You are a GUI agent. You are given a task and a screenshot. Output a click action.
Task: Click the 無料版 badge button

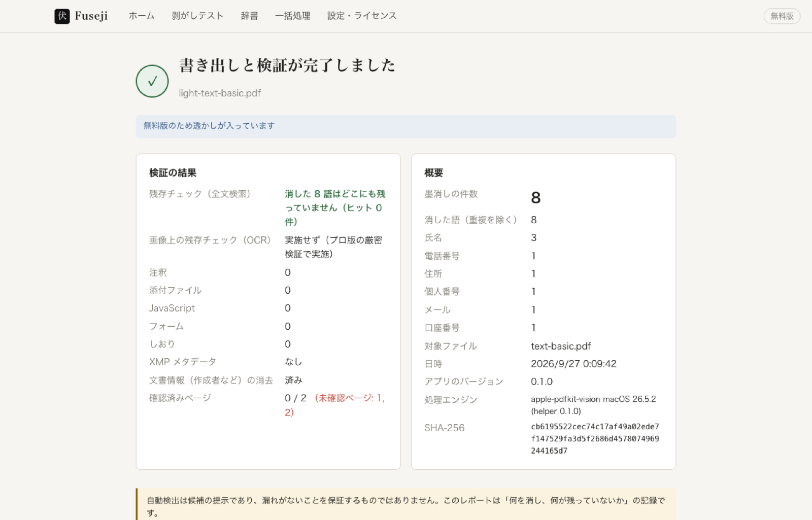782,16
